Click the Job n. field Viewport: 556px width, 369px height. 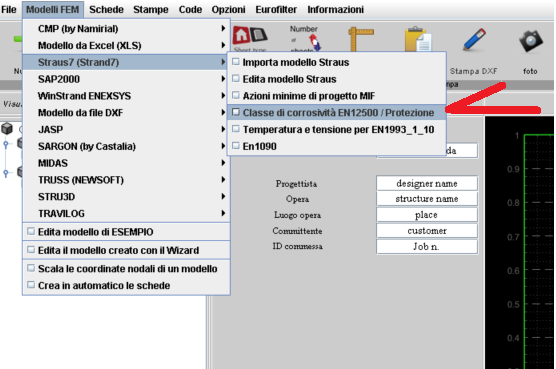coord(427,246)
